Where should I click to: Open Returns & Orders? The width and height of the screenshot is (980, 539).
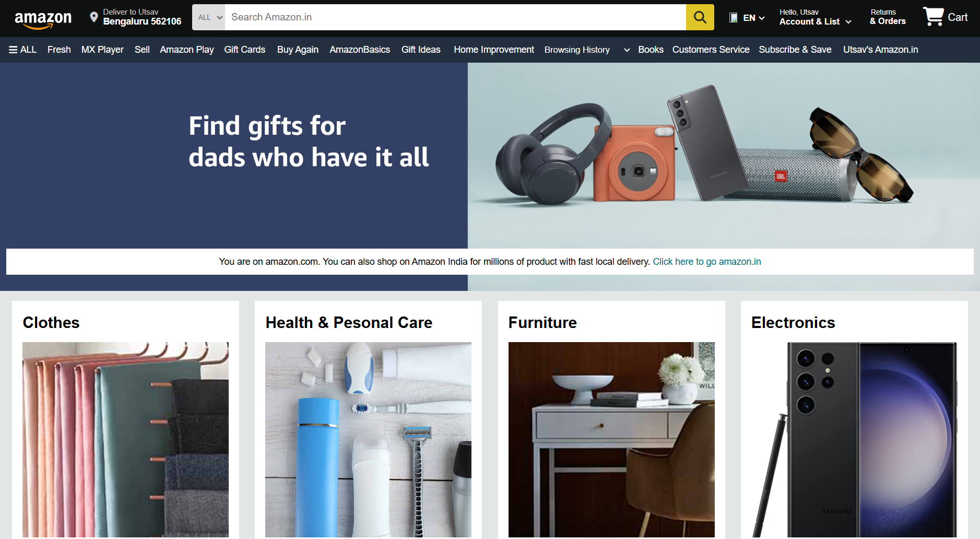tap(888, 17)
